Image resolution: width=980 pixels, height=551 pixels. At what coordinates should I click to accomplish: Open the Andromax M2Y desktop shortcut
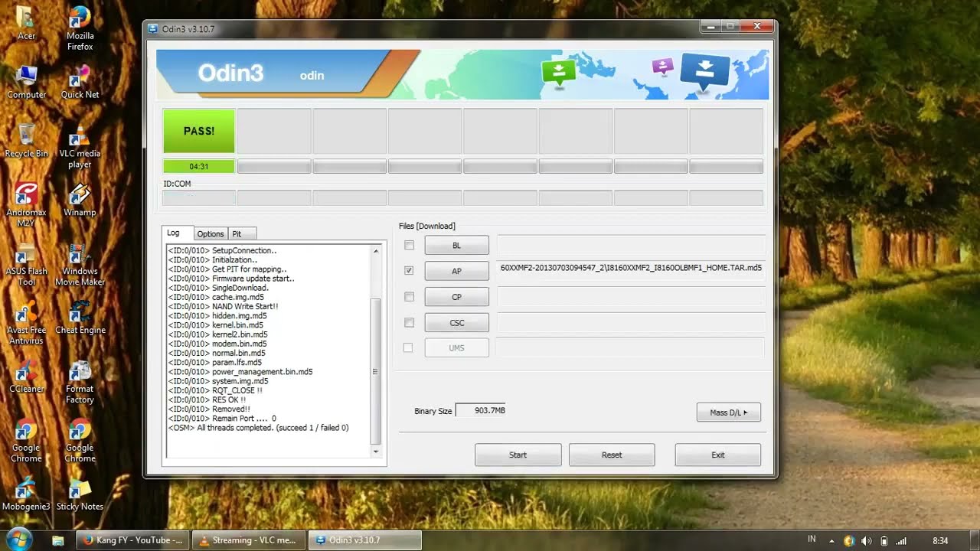point(26,205)
